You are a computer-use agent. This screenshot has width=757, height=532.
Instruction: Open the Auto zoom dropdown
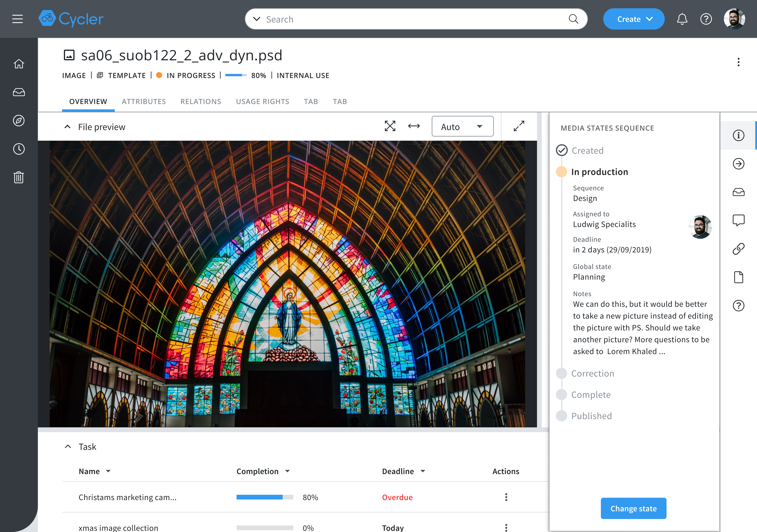click(462, 126)
